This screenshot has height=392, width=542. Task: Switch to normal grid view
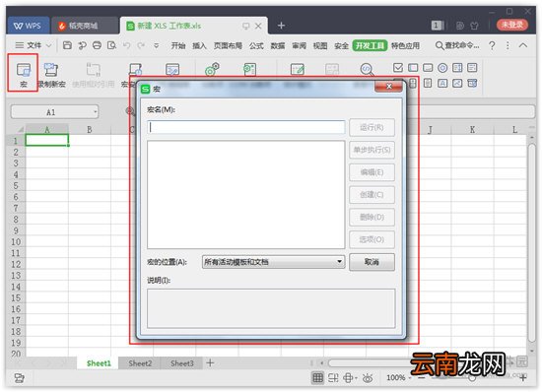[317, 377]
